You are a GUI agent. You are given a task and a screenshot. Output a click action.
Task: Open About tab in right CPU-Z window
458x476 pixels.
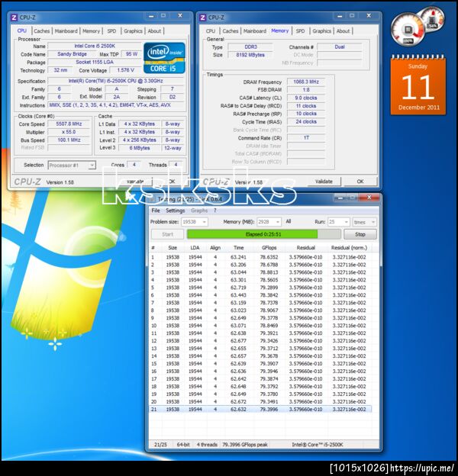point(343,31)
